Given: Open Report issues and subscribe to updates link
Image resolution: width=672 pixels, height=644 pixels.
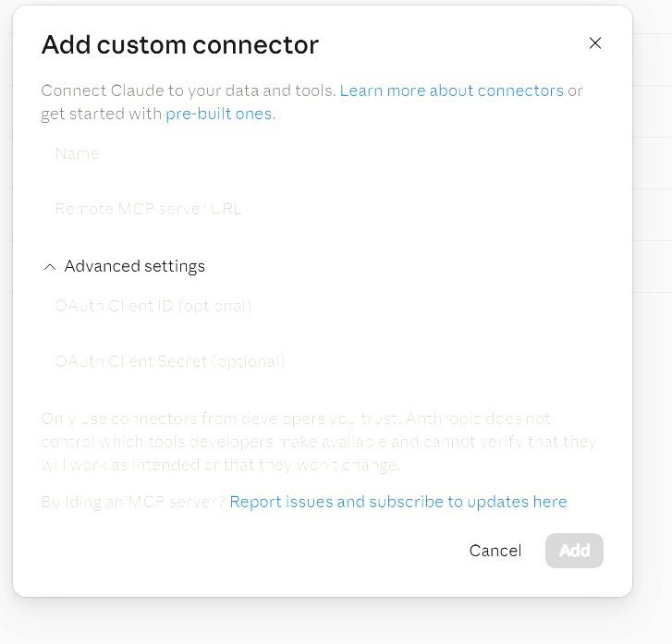Looking at the screenshot, I should [x=398, y=502].
